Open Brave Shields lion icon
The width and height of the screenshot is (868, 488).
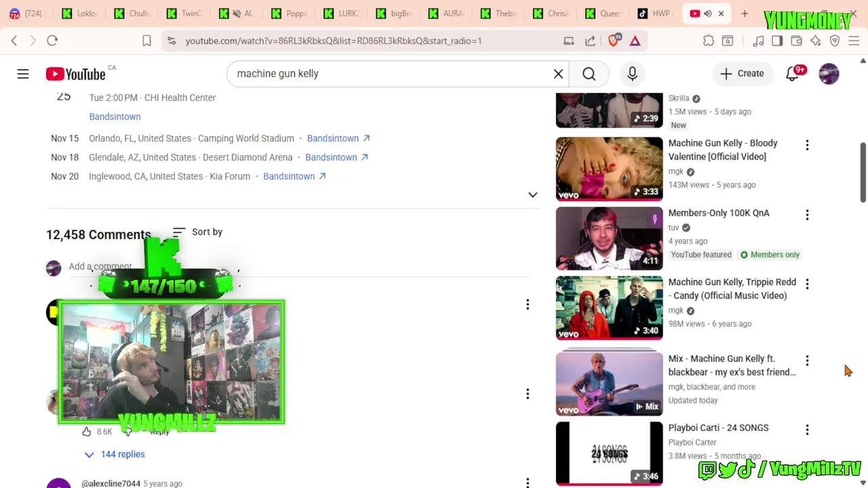click(614, 40)
